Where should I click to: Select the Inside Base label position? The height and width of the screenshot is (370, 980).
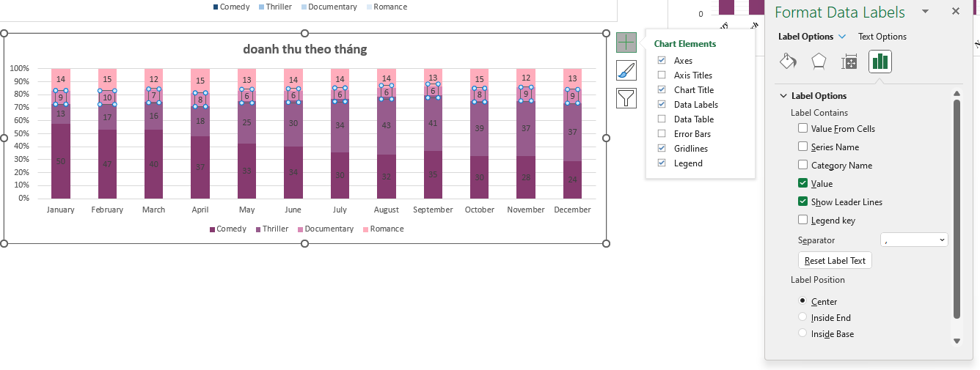pos(802,333)
